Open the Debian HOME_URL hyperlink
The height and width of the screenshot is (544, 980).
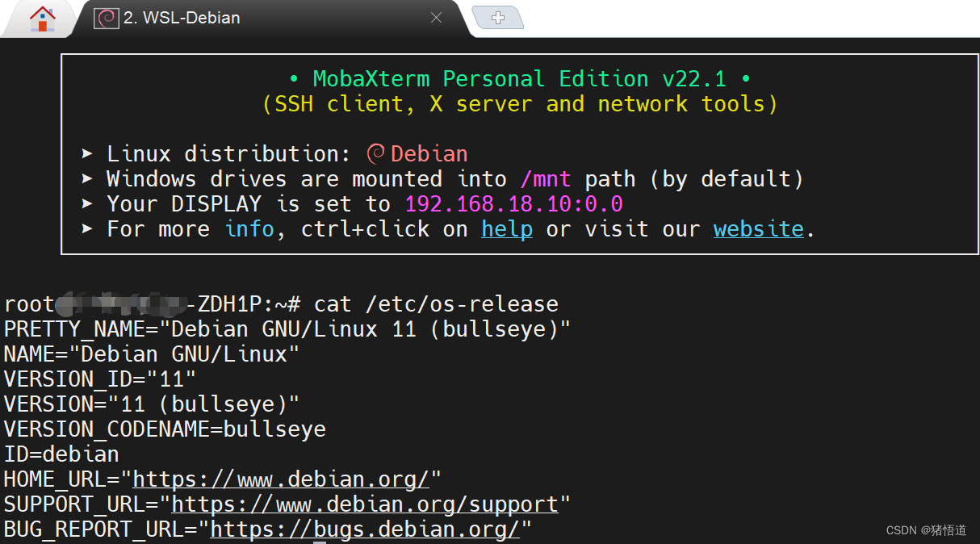[281, 479]
